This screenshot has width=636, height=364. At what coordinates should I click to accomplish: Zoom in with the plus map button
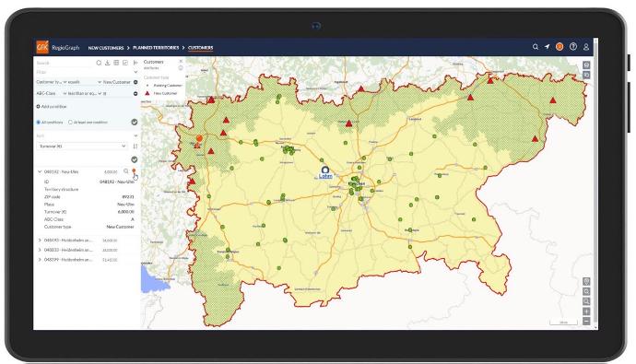coord(586,311)
